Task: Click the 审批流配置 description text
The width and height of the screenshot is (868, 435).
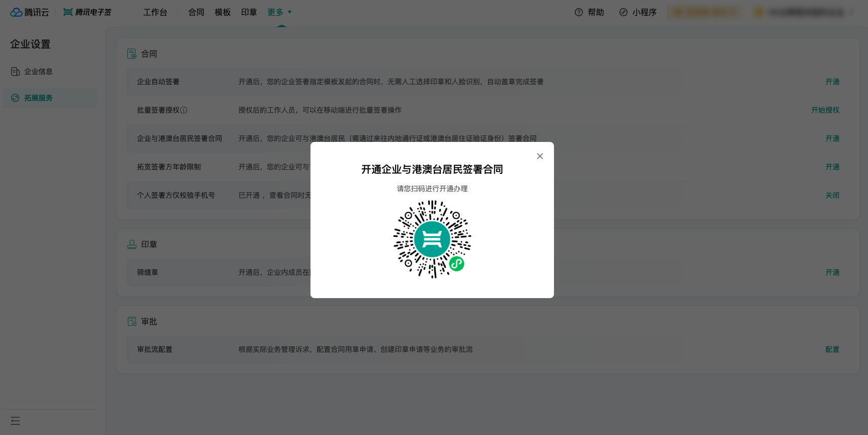Action: (356, 349)
